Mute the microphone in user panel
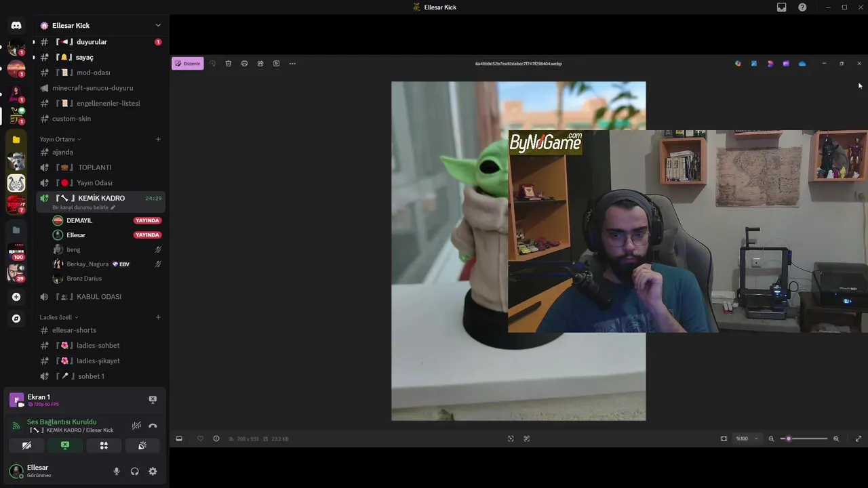 pos(117,471)
